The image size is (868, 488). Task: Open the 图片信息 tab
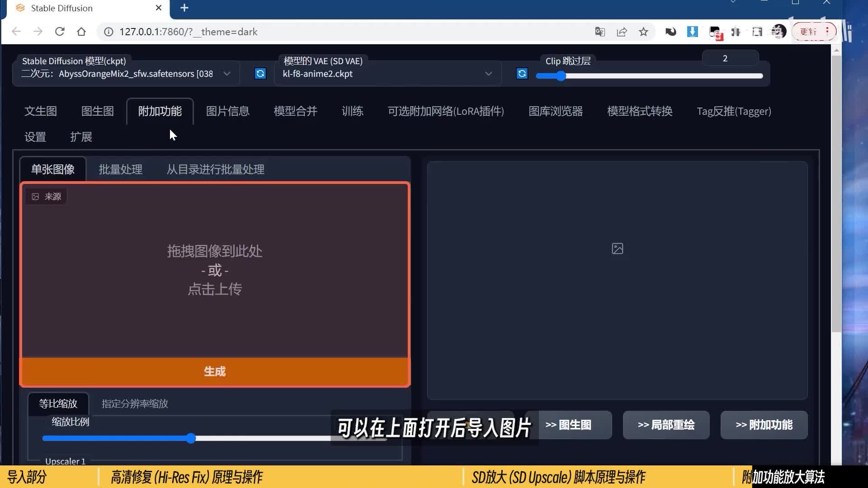coord(227,111)
